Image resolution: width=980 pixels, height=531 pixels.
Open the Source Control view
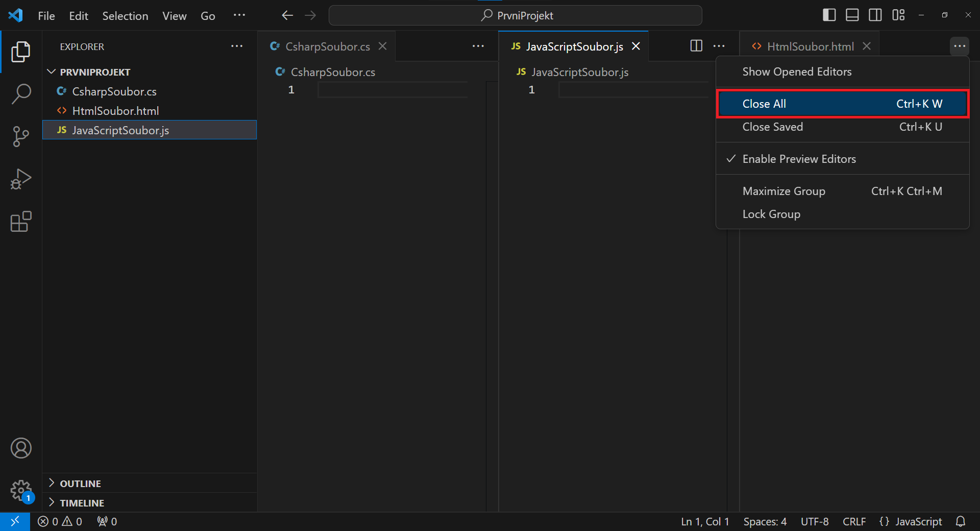coord(20,136)
